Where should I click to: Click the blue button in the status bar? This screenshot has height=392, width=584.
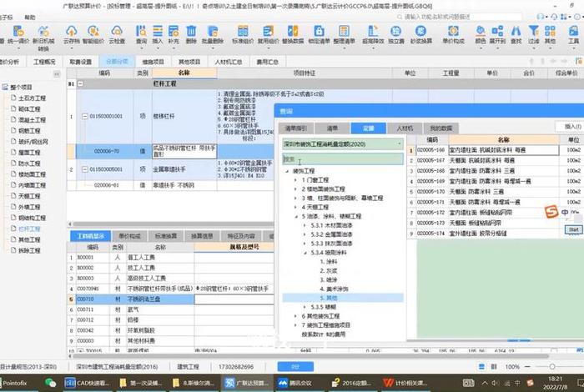pyautogui.click(x=295, y=367)
